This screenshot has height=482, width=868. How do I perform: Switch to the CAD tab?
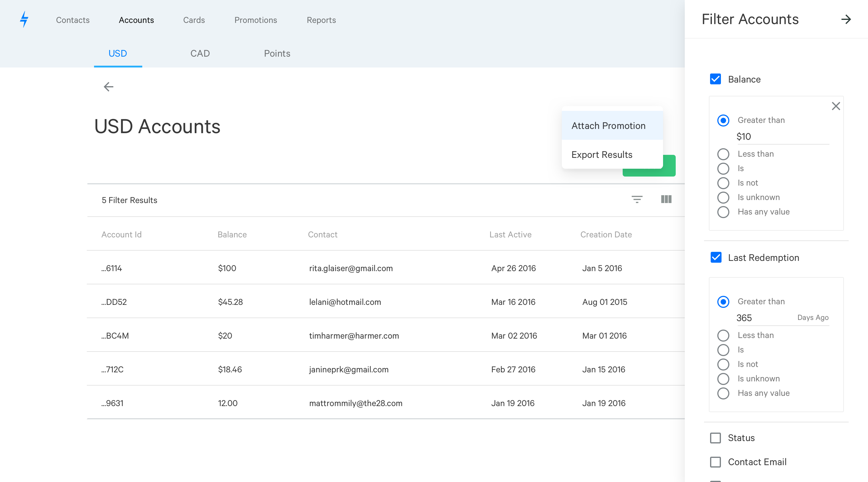pos(200,54)
